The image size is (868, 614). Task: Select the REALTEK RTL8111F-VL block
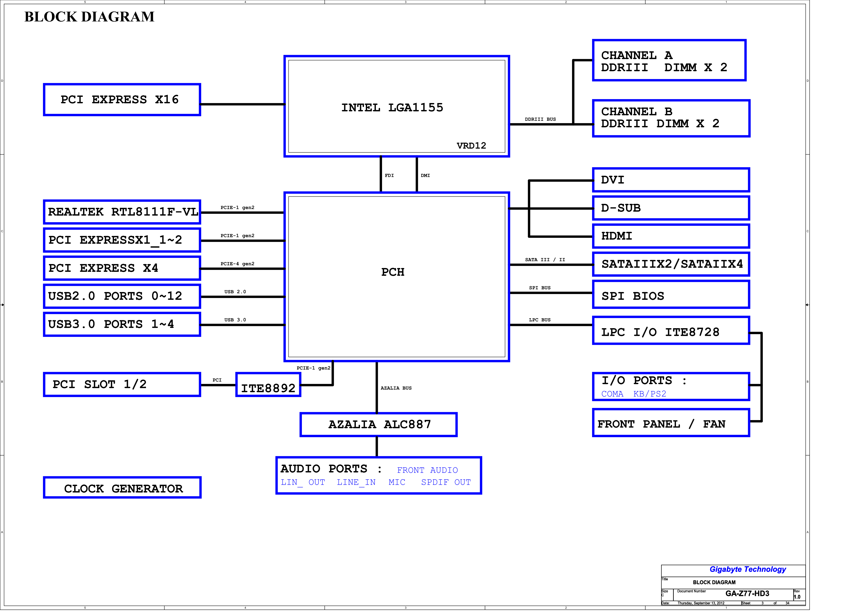click(x=122, y=212)
